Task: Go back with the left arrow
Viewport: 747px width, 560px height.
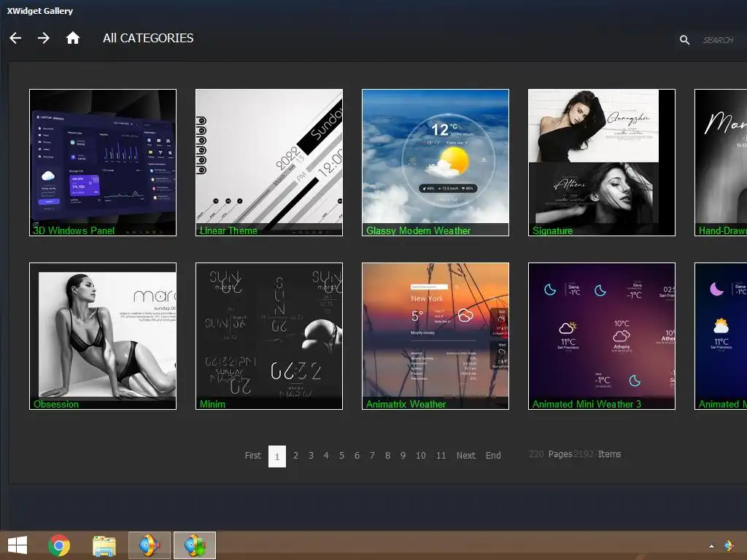Action: tap(15, 38)
